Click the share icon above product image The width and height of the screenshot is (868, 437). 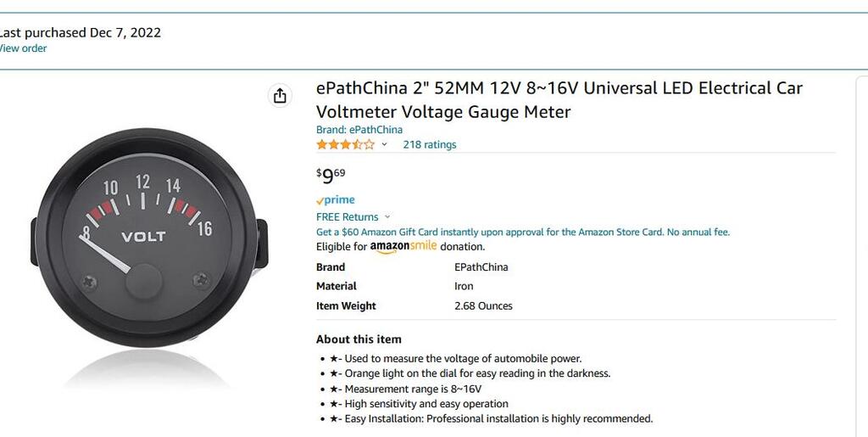(x=280, y=96)
